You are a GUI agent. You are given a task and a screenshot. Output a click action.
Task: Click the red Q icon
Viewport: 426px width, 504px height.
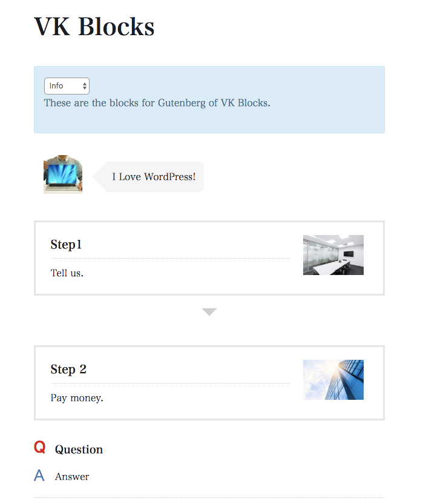(x=40, y=448)
